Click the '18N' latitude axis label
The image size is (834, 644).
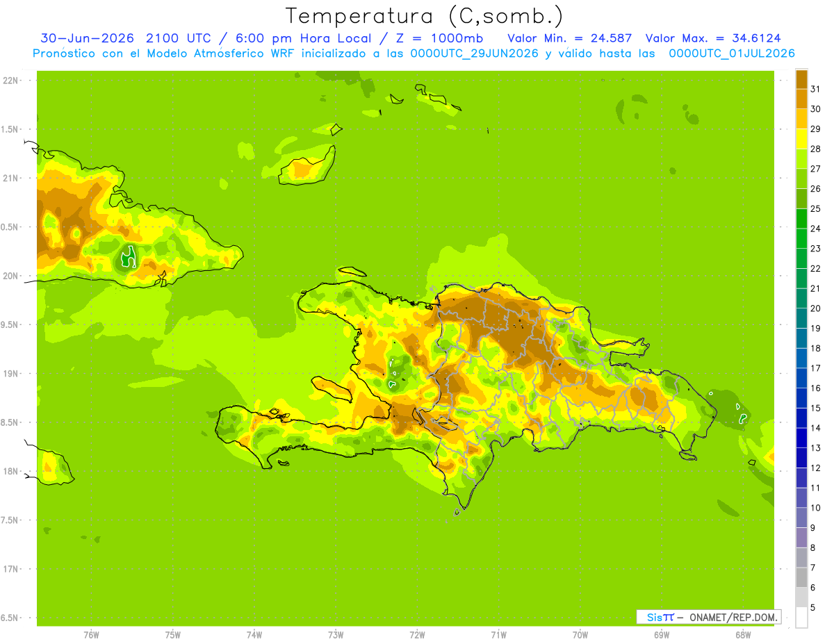click(10, 471)
